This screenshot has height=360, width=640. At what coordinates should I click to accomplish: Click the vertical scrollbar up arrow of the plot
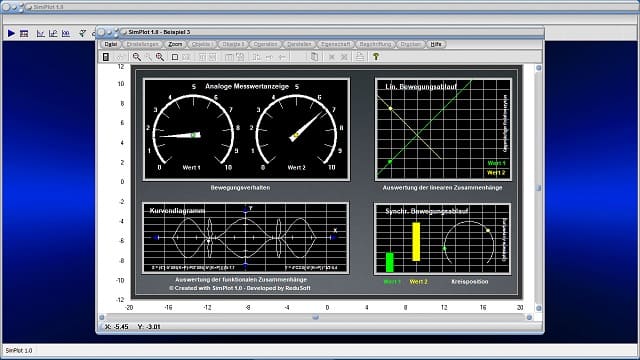coord(538,68)
